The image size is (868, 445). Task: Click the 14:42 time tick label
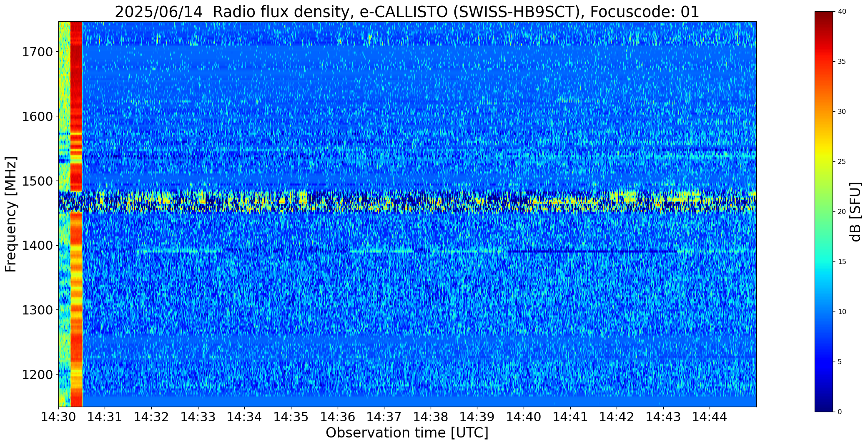coord(617,417)
